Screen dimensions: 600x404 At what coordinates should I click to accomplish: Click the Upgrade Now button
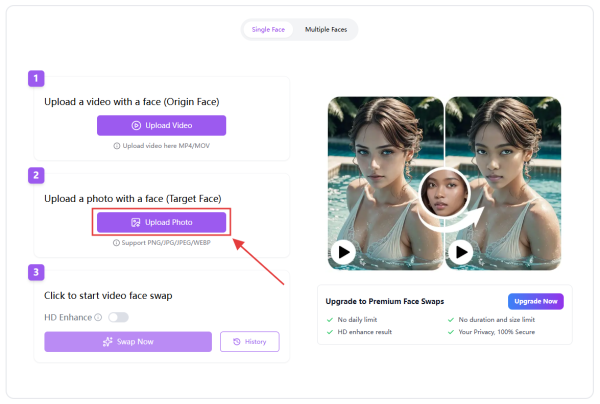(536, 301)
